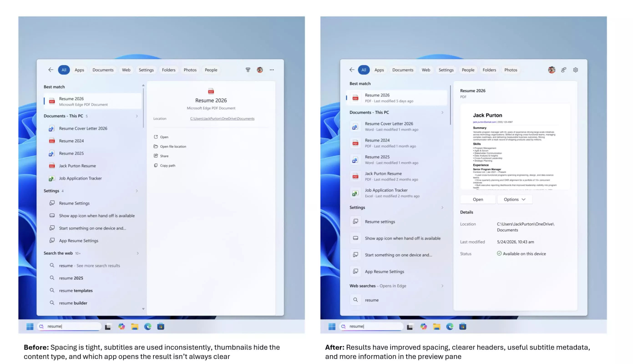
Task: Launch Microsoft Edge from the After taskbar
Action: (450, 326)
